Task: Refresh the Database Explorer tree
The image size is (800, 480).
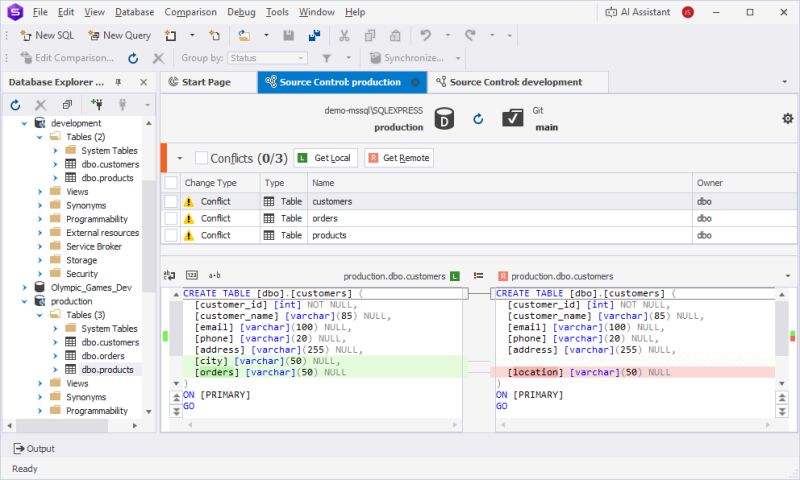Action: point(15,104)
